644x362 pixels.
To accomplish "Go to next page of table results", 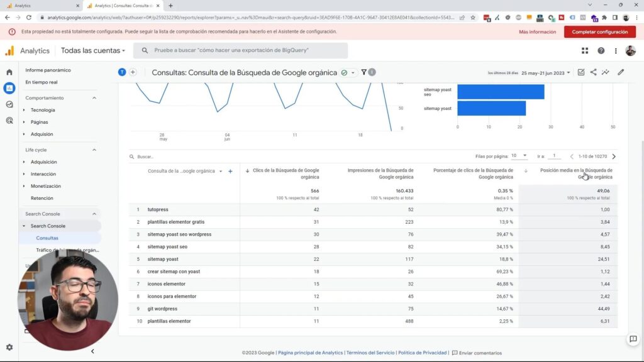I will [614, 156].
